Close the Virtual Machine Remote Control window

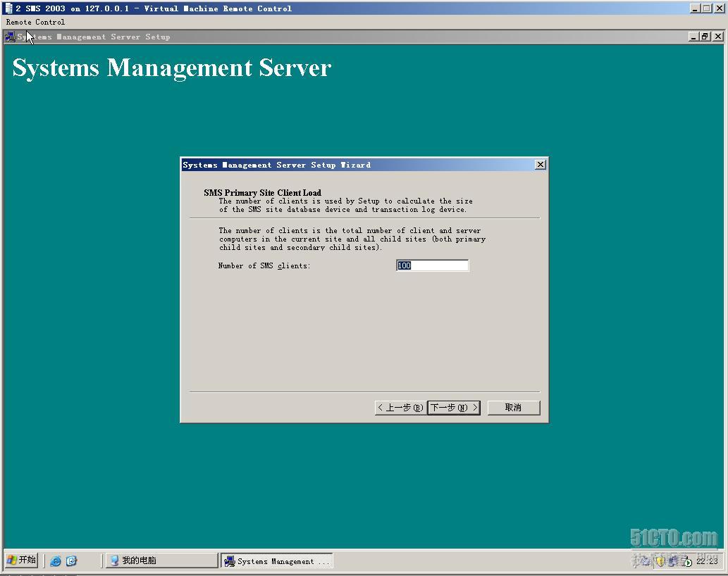(x=719, y=8)
